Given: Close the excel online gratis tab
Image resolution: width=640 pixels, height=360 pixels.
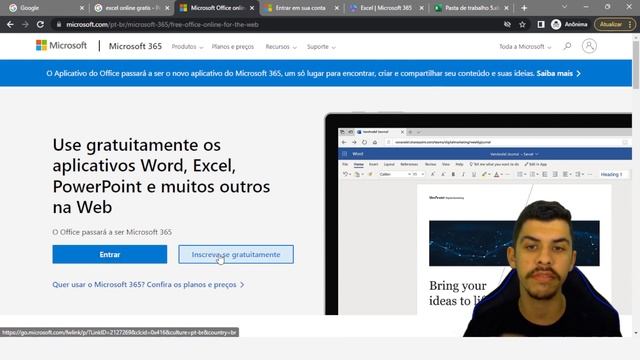Looking at the screenshot, I should click(x=167, y=8).
